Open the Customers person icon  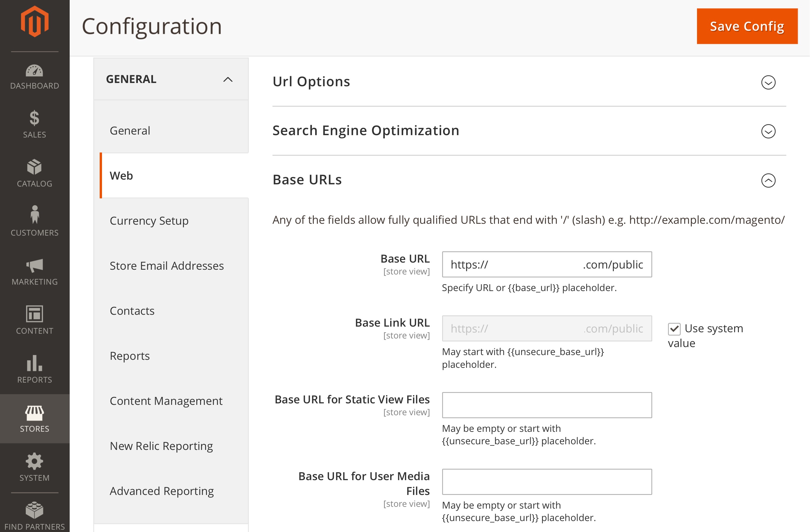click(x=34, y=215)
